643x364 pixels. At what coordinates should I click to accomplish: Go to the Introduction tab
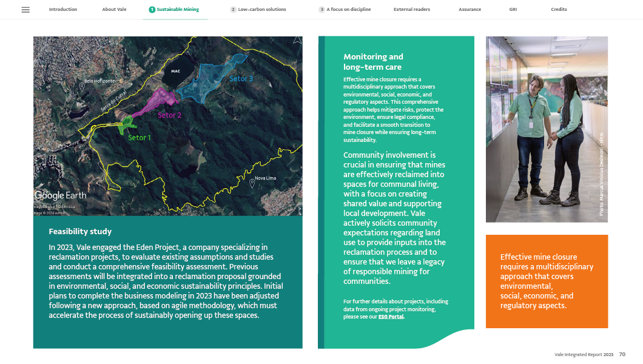pyautogui.click(x=62, y=10)
